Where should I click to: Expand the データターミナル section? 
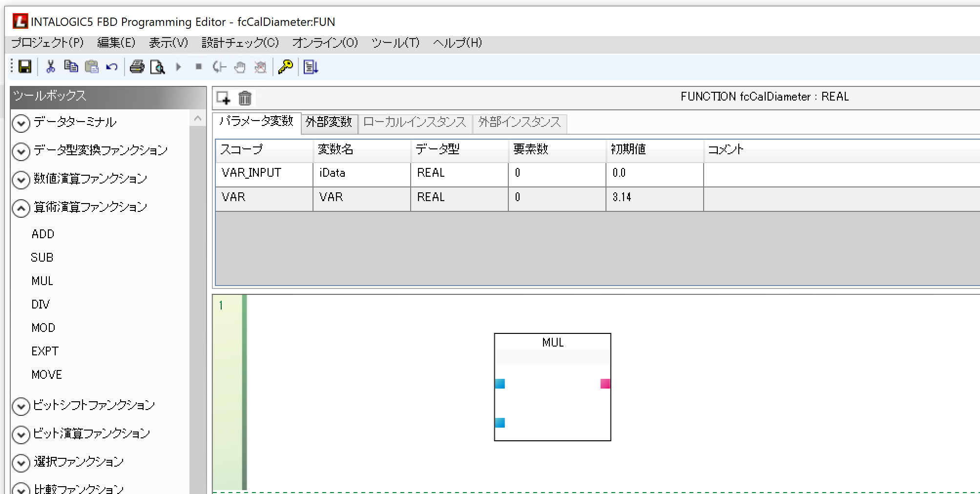tap(21, 123)
